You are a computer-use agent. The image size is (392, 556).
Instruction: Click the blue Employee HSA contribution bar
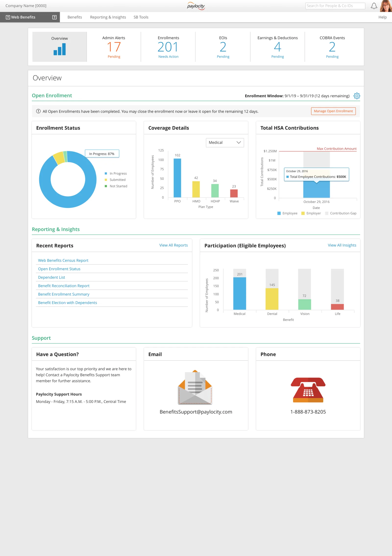click(317, 190)
